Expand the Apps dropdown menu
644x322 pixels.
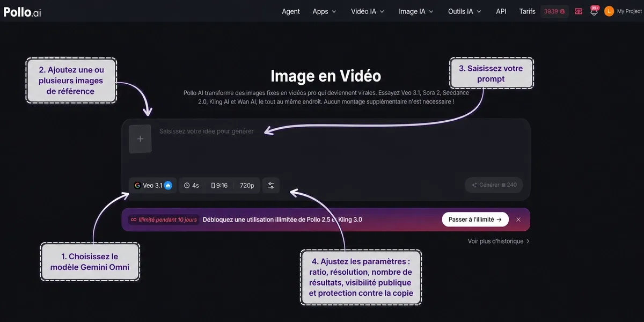pos(324,11)
